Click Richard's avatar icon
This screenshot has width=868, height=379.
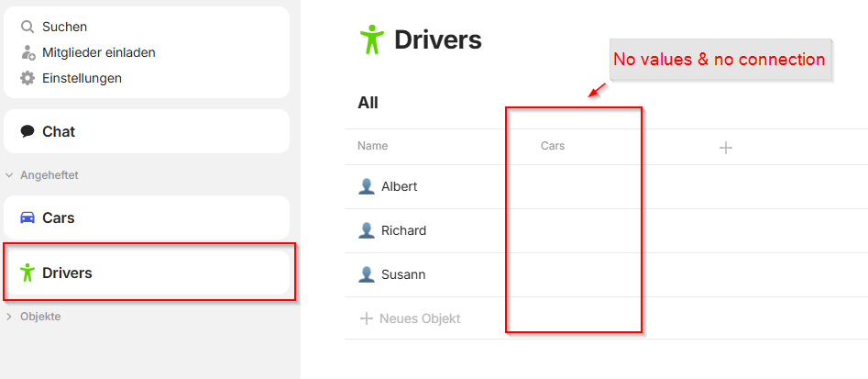pyautogui.click(x=367, y=230)
